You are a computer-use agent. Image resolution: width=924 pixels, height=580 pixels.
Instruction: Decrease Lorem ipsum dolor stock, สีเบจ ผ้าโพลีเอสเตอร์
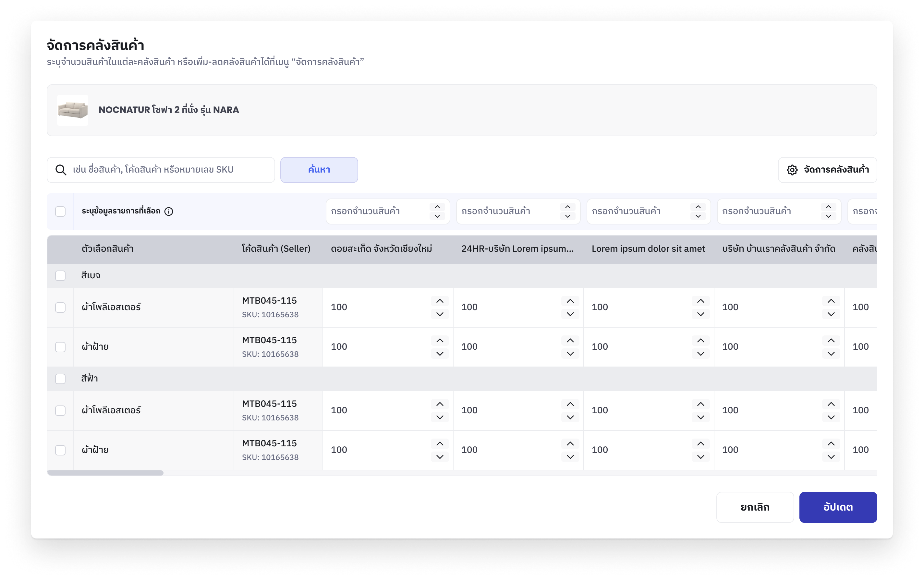701,314
